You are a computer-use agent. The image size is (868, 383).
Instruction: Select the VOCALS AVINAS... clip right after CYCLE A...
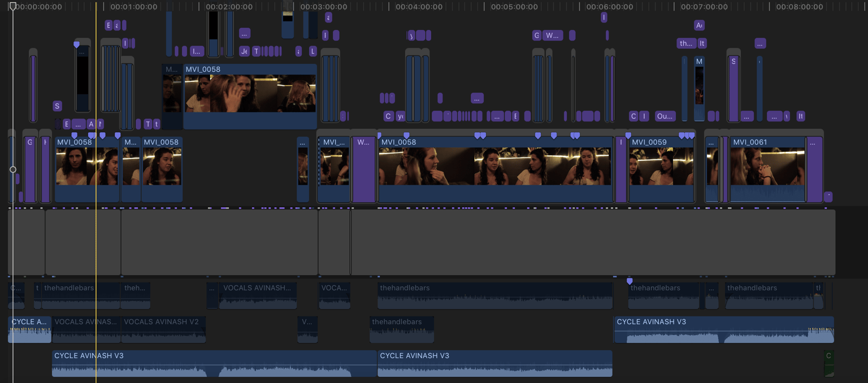click(x=86, y=329)
